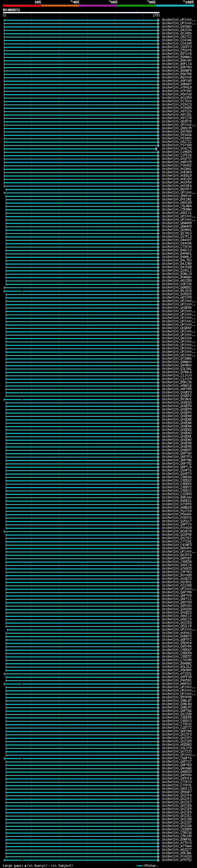Open hit UniRef100_C6GFP3
Viewport: 197px width, 868px height.
coord(176,47)
